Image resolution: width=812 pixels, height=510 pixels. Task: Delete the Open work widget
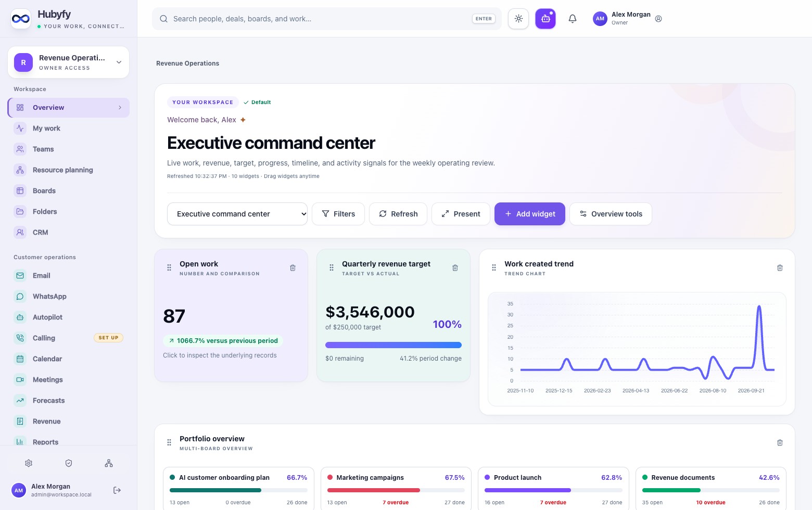tap(293, 268)
